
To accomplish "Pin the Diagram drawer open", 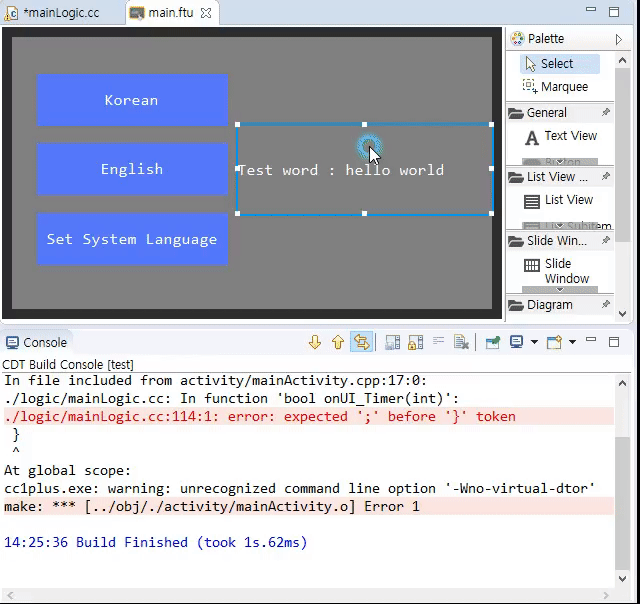I will (x=606, y=304).
